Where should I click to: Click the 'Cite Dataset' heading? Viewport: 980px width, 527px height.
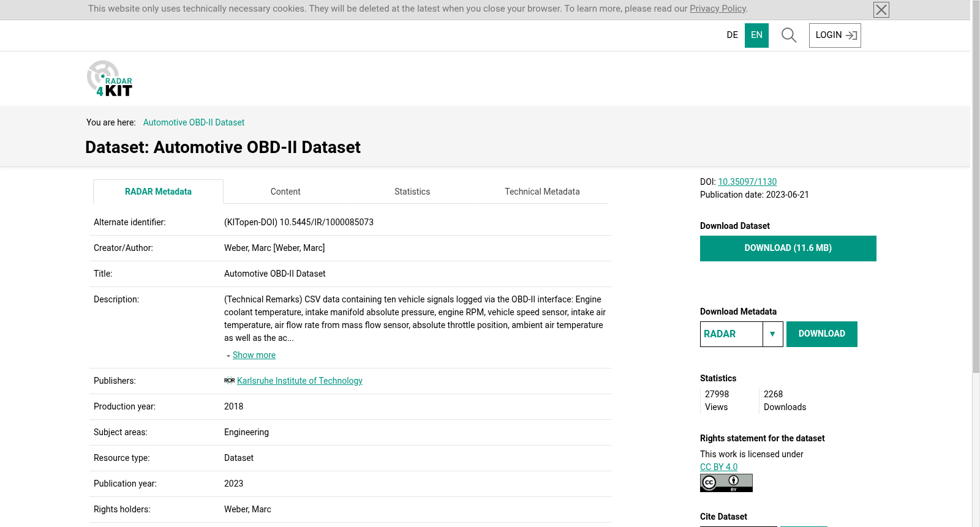click(723, 517)
